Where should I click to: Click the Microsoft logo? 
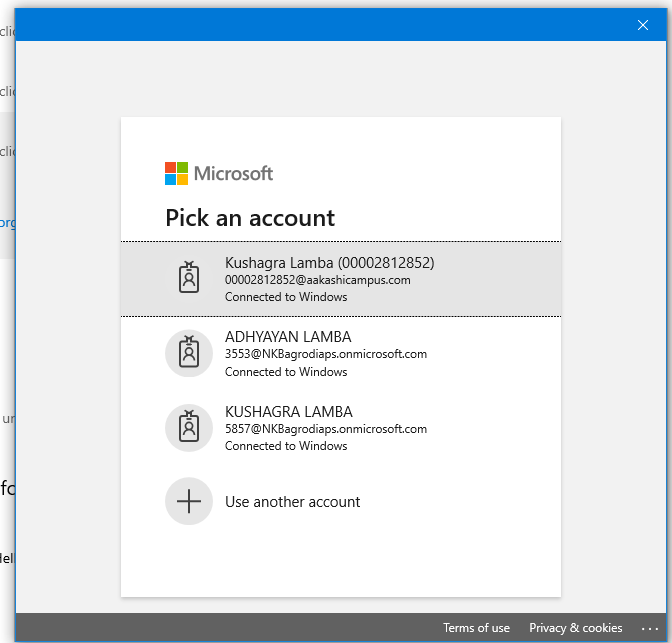(x=219, y=174)
